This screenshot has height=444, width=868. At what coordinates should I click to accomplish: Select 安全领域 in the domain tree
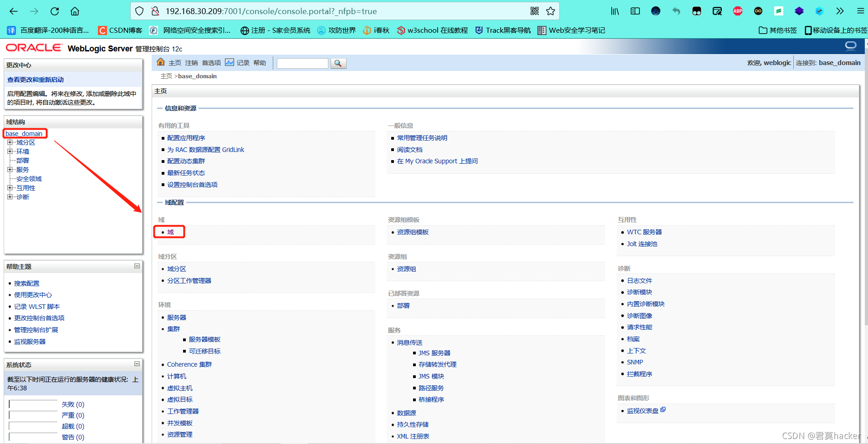coord(29,179)
